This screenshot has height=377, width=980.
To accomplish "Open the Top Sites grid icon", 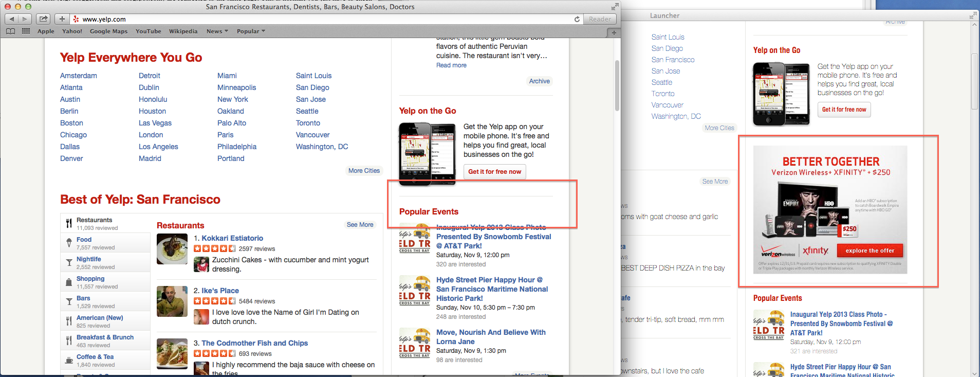I will click(26, 31).
